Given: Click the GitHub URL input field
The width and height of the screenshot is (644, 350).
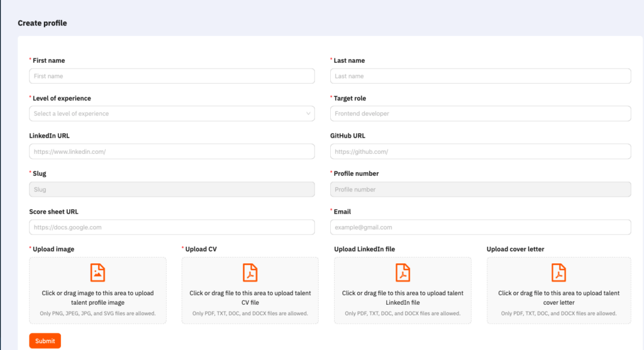Looking at the screenshot, I should 480,151.
